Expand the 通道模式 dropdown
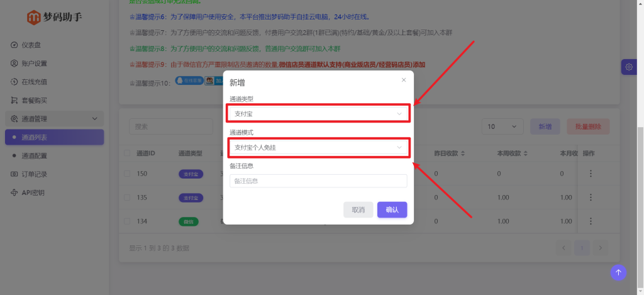This screenshot has height=295, width=644. [x=318, y=147]
